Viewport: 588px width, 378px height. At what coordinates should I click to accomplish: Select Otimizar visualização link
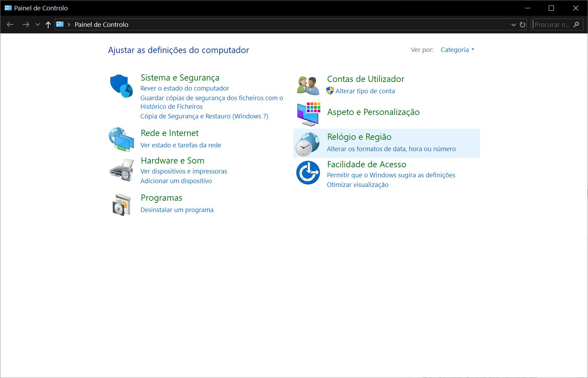pos(357,185)
